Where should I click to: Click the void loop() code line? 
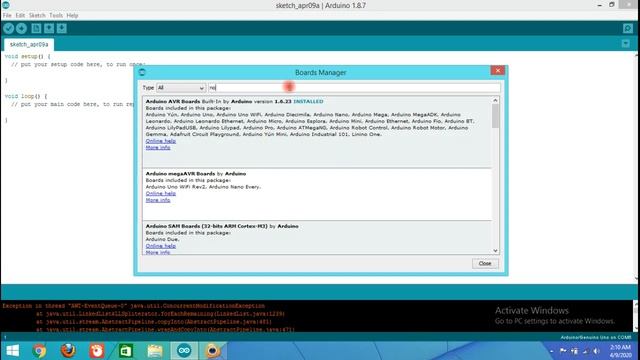[26, 96]
